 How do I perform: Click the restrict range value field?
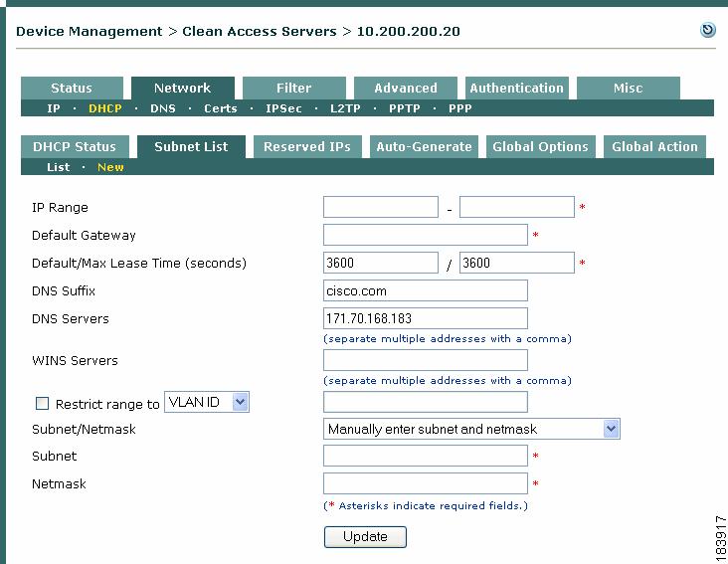point(426,402)
